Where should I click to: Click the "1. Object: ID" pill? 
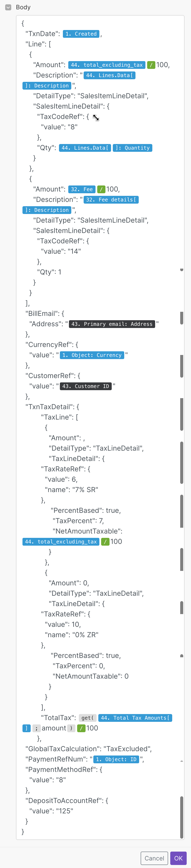[x=116, y=759]
